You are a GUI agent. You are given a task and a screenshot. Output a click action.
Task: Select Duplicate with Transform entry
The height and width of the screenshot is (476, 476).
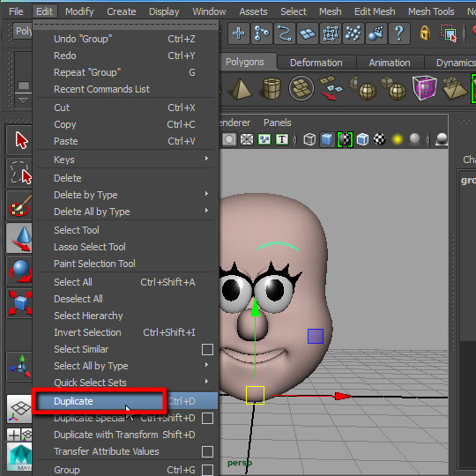[125, 435]
